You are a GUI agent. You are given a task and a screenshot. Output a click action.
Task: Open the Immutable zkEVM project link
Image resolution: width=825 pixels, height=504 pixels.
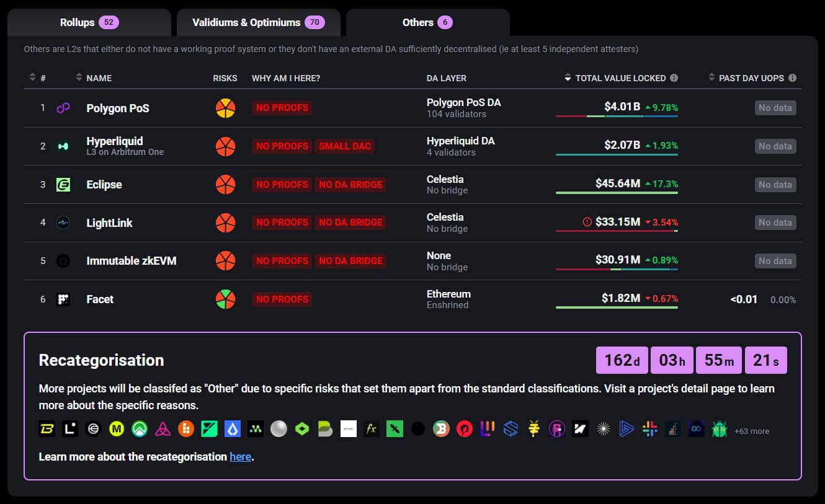pos(132,261)
